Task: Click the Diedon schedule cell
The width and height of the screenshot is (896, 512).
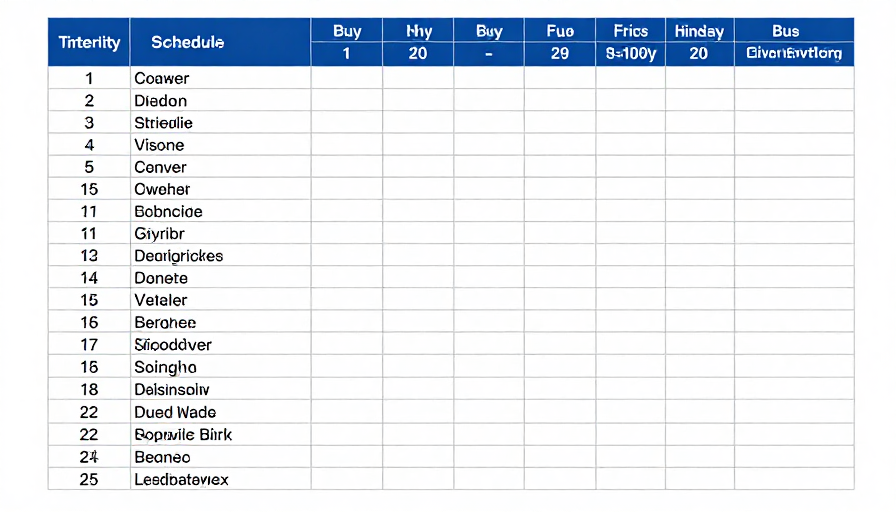Action: [x=221, y=101]
